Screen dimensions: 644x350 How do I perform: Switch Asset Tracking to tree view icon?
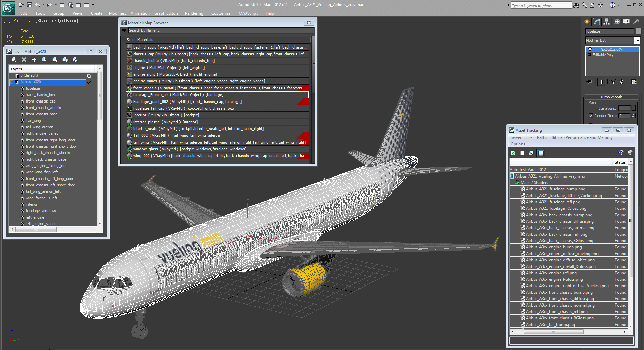(531, 153)
